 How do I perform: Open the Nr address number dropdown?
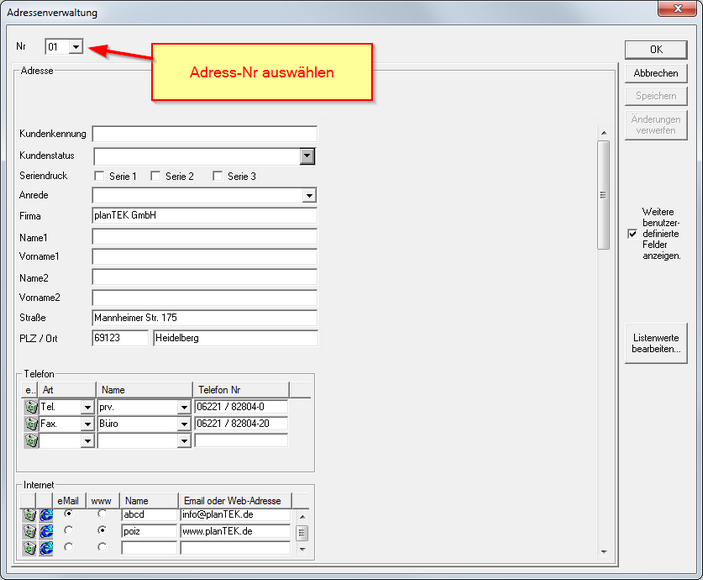coord(76,47)
